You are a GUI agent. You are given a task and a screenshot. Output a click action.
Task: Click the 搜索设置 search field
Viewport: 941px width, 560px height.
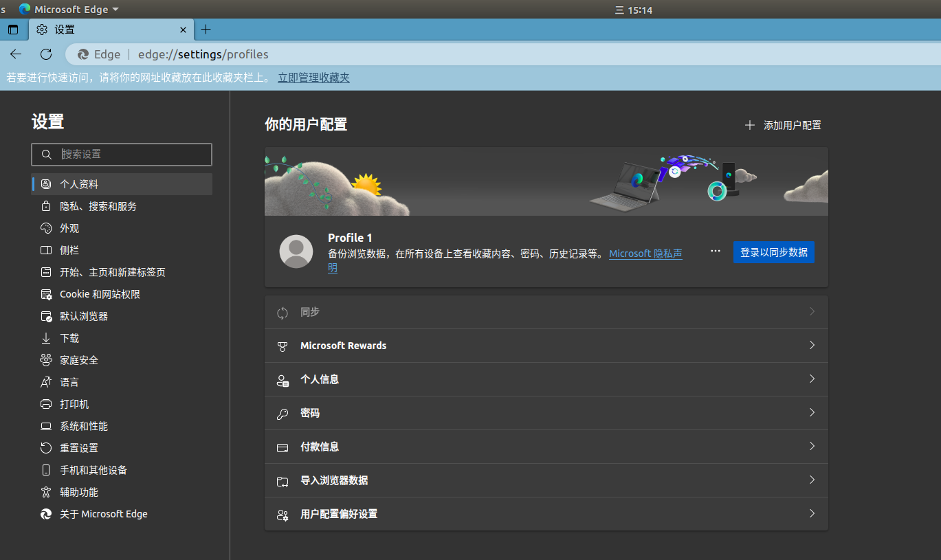122,154
